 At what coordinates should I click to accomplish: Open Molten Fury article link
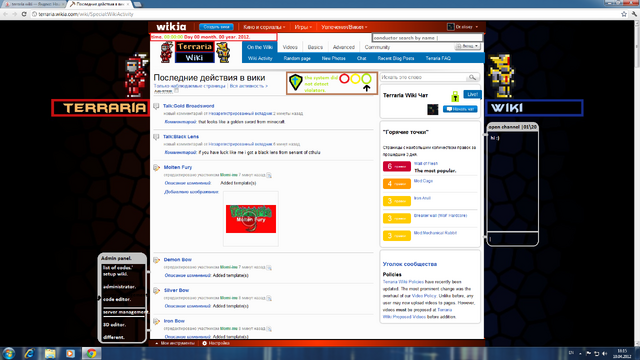(x=178, y=167)
